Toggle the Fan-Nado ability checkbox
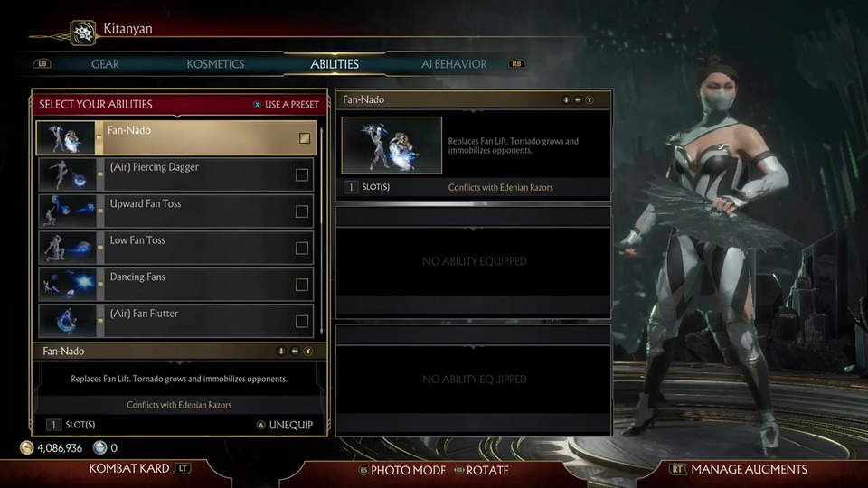 (305, 137)
